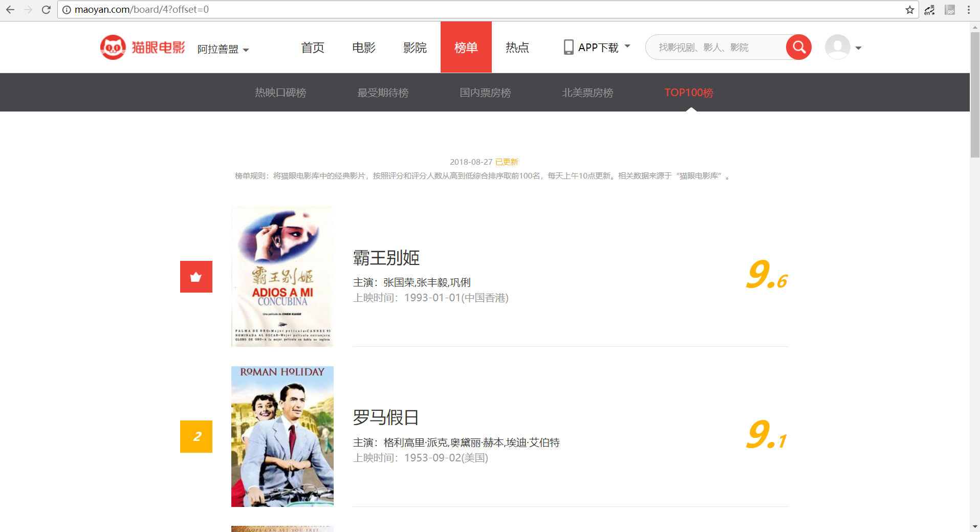
Task: Click the scrollbar down arrow
Action: pyautogui.click(x=975, y=526)
